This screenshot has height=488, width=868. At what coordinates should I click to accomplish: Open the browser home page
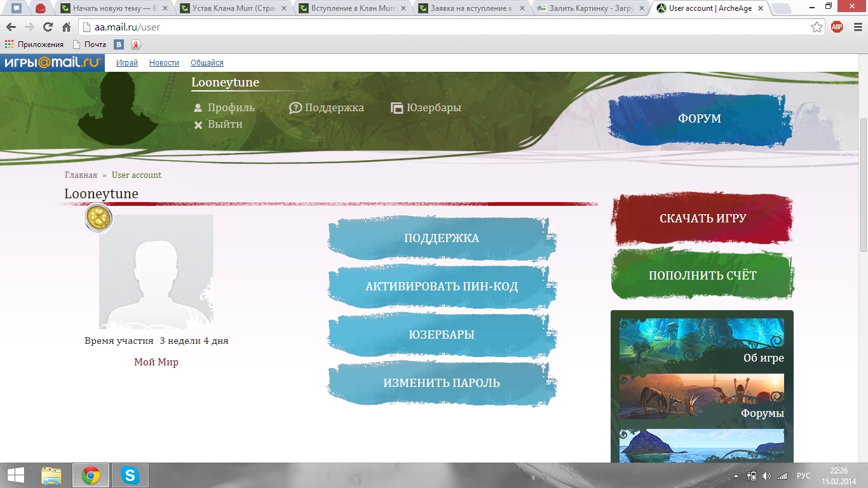(x=66, y=27)
